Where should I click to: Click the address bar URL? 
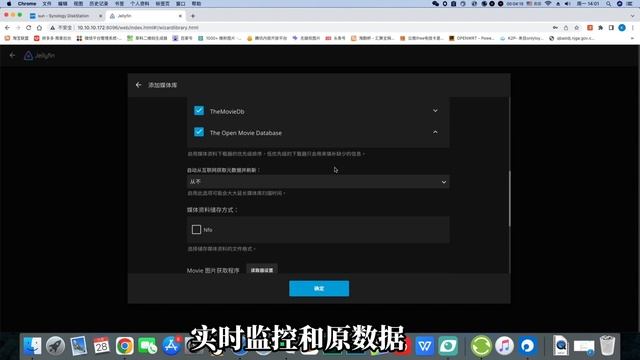(138, 27)
